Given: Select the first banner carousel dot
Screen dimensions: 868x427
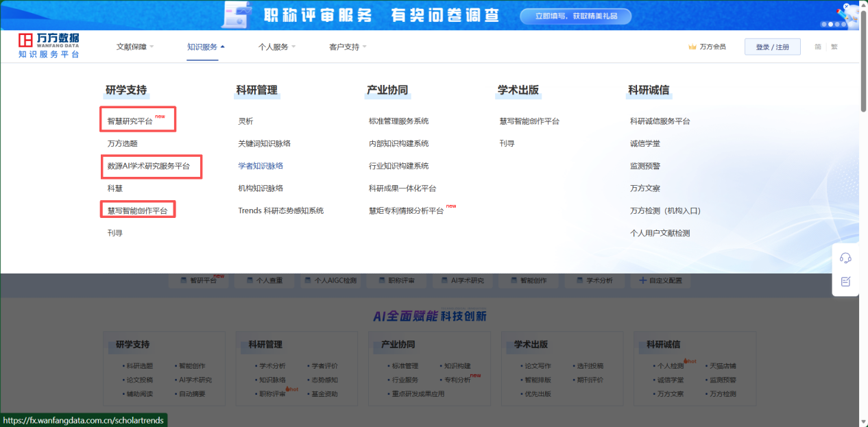Looking at the screenshot, I should tap(824, 24).
